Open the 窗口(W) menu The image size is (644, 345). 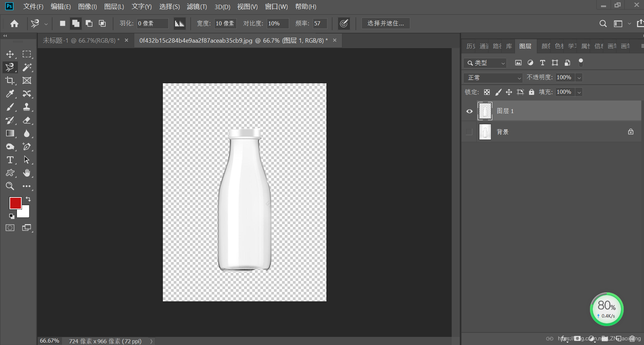click(276, 6)
